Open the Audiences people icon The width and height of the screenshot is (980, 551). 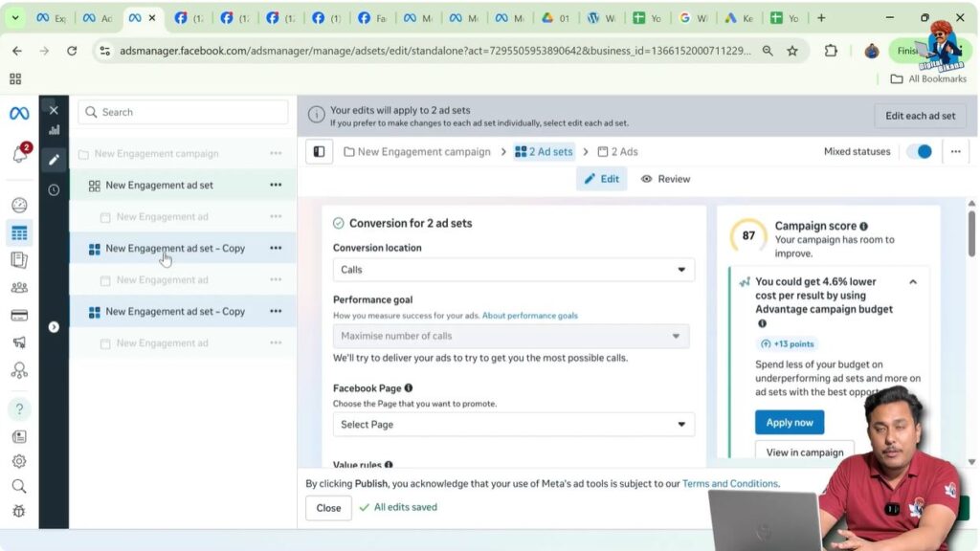19,286
